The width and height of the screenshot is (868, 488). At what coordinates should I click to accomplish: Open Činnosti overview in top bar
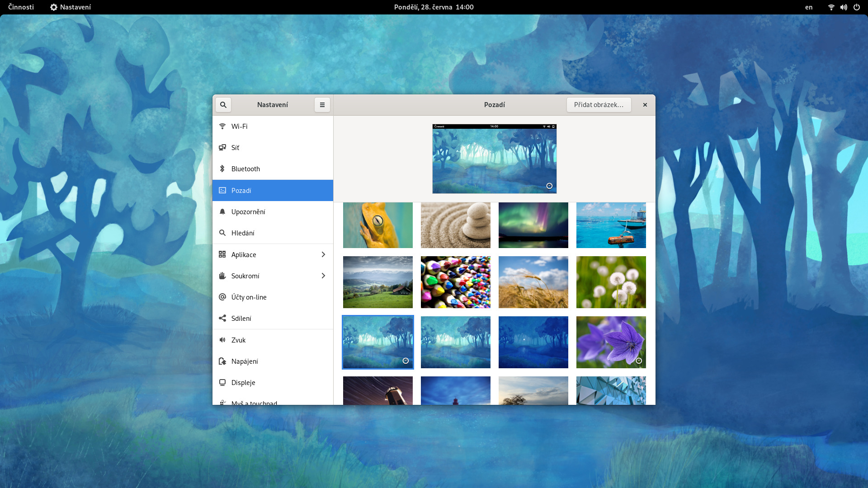click(x=21, y=7)
